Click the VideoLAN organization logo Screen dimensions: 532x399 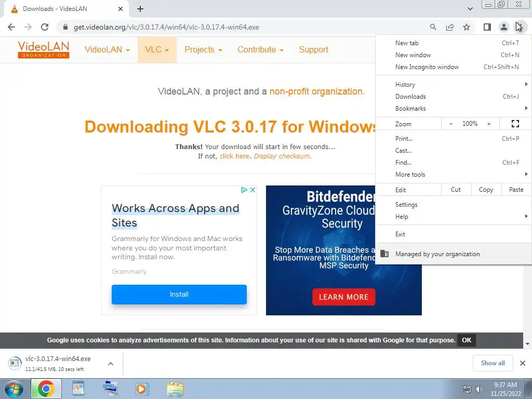(44, 49)
